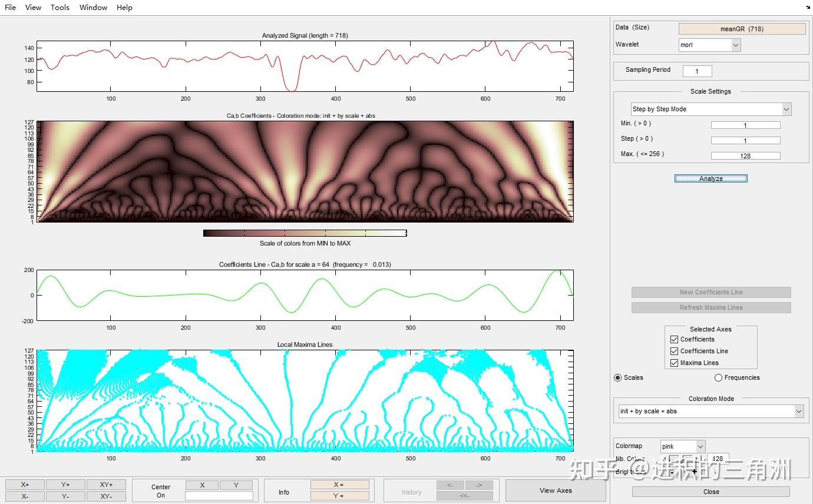Expand the Step by Step Mode dropdown
813x504 pixels.
tap(711, 109)
